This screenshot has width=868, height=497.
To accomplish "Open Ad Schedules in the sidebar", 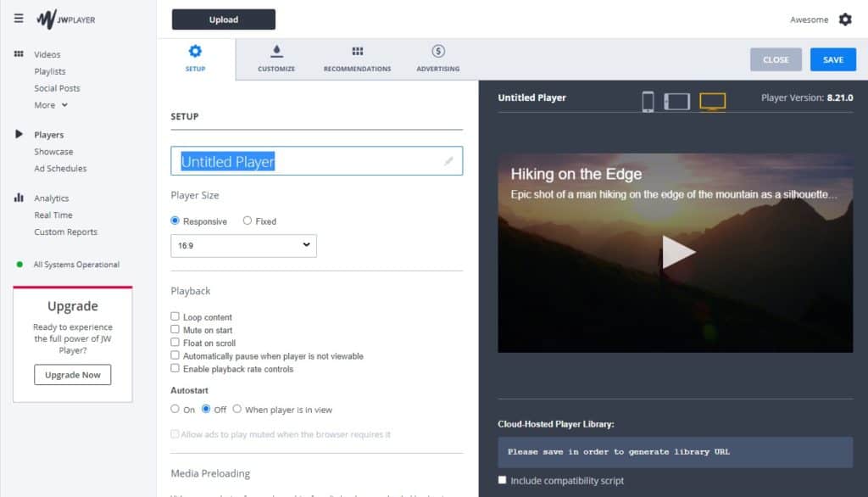I will coord(60,168).
